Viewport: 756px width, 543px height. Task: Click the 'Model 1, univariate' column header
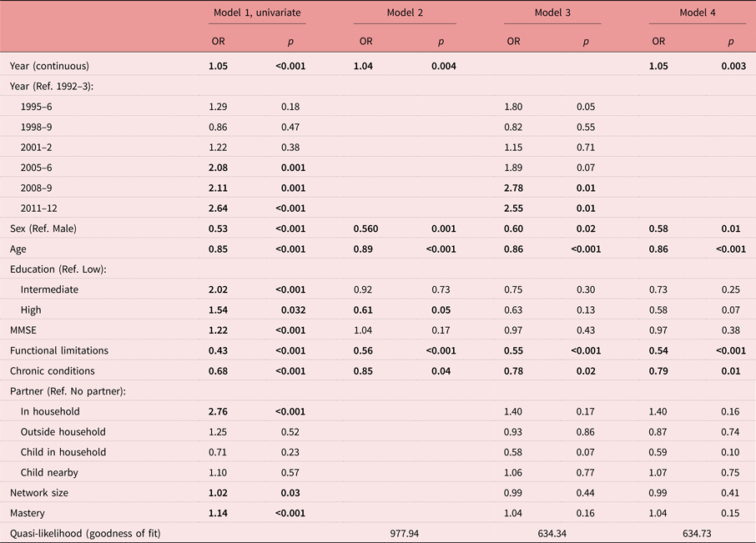[257, 13]
